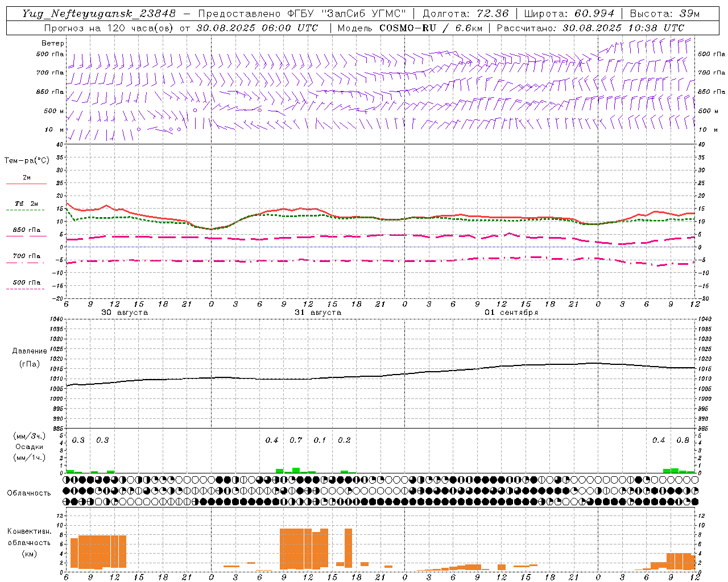This screenshot has height=582, width=728.
Task: Click the Ветер wind panel label
Action: click(53, 43)
